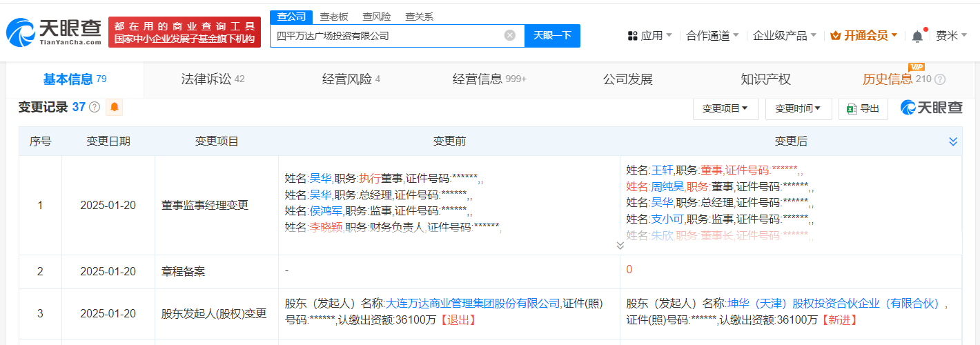Expand the table with the double chevron in 变更后 header
This screenshot has width=980, height=345.
tap(953, 141)
